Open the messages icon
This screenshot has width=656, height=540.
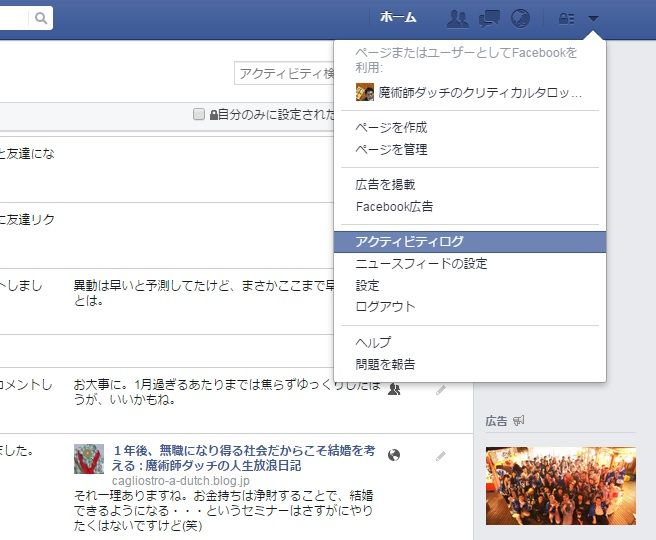point(489,18)
